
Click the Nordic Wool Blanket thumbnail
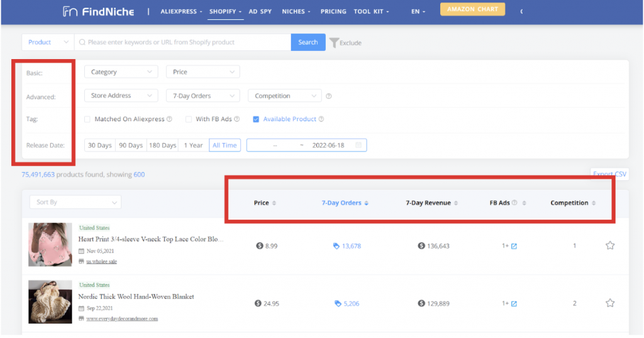(50, 302)
